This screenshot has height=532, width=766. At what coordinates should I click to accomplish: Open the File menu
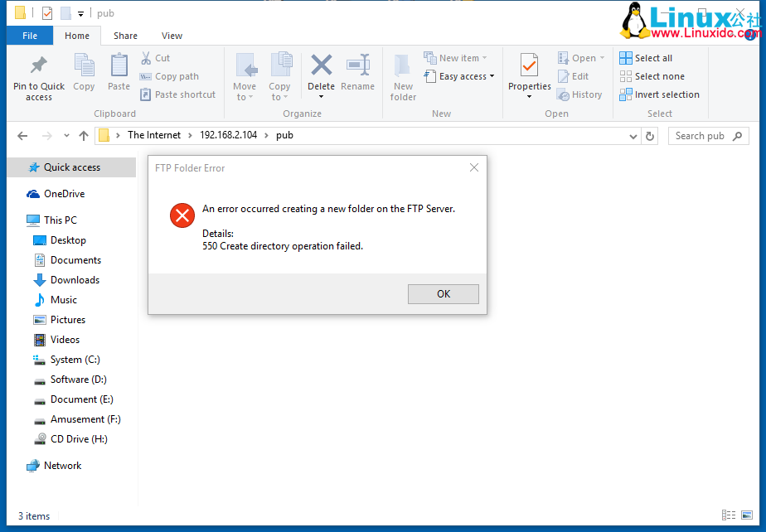click(x=30, y=36)
